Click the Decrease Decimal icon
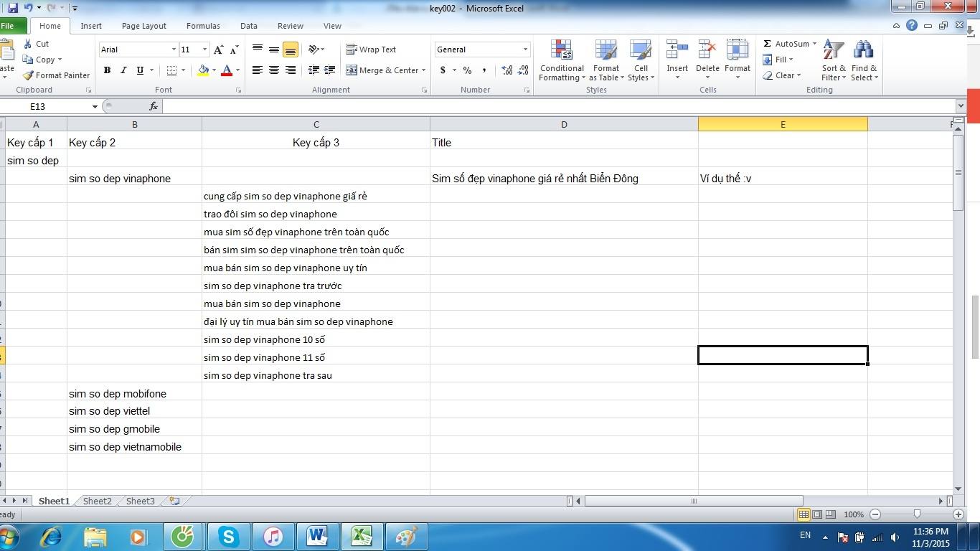 [524, 70]
